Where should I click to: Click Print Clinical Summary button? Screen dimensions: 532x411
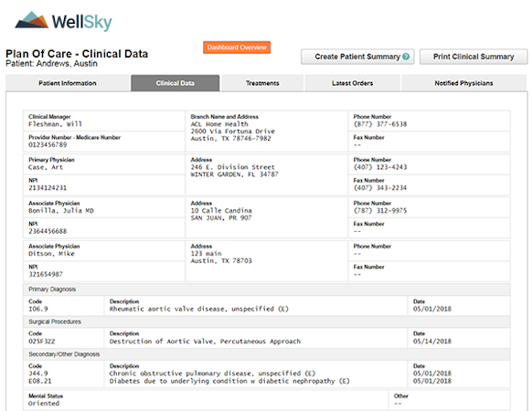[473, 57]
